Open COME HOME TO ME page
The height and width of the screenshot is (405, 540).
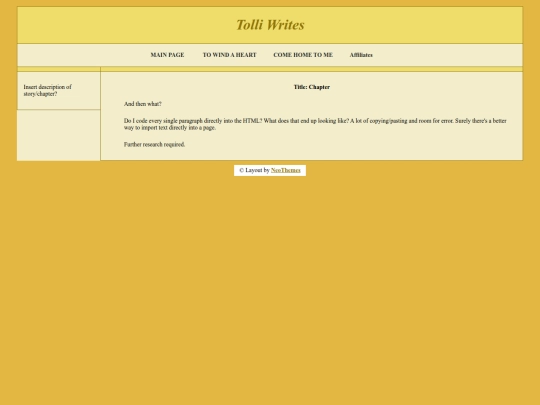tap(303, 55)
